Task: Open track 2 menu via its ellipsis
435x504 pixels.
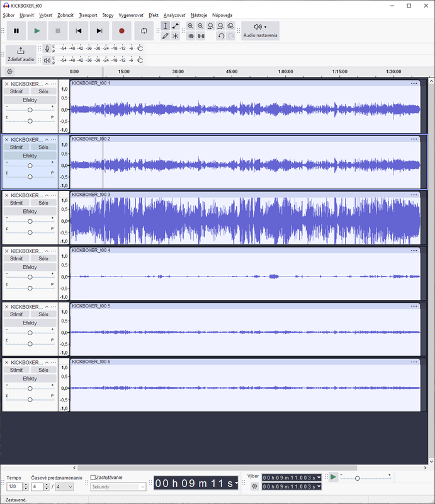Action: point(54,139)
